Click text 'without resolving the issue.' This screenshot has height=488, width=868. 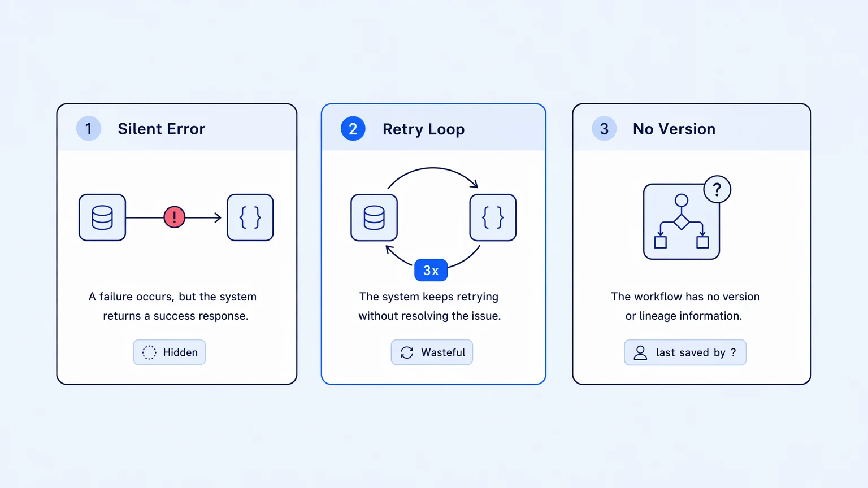point(429,316)
